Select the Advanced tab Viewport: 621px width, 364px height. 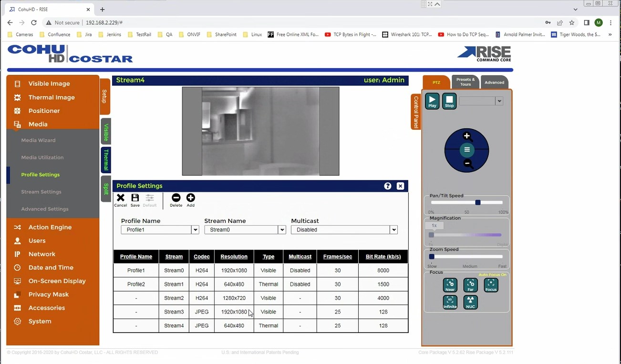[495, 82]
